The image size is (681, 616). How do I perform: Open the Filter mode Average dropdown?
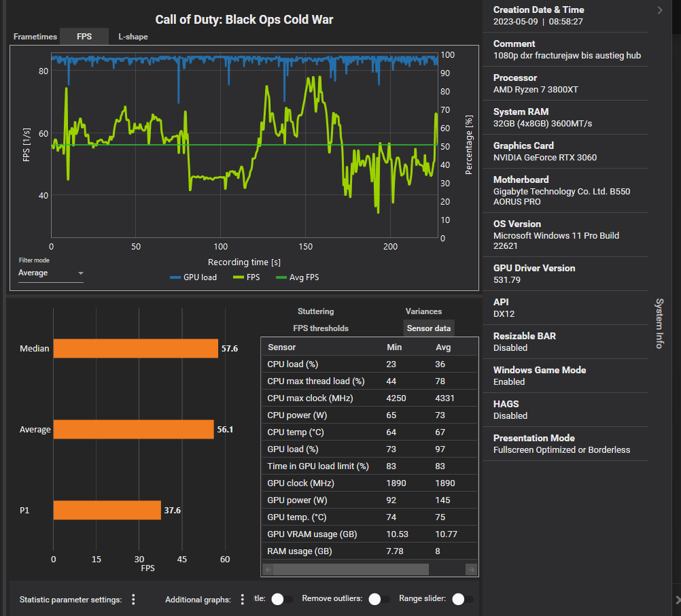51,273
